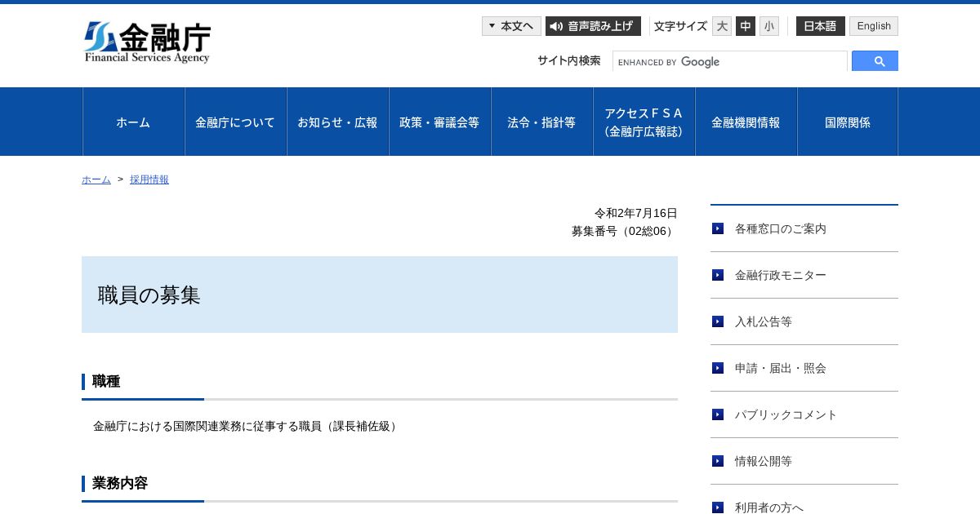Set font size to medium (中)
This screenshot has width=980, height=514.
click(x=746, y=26)
